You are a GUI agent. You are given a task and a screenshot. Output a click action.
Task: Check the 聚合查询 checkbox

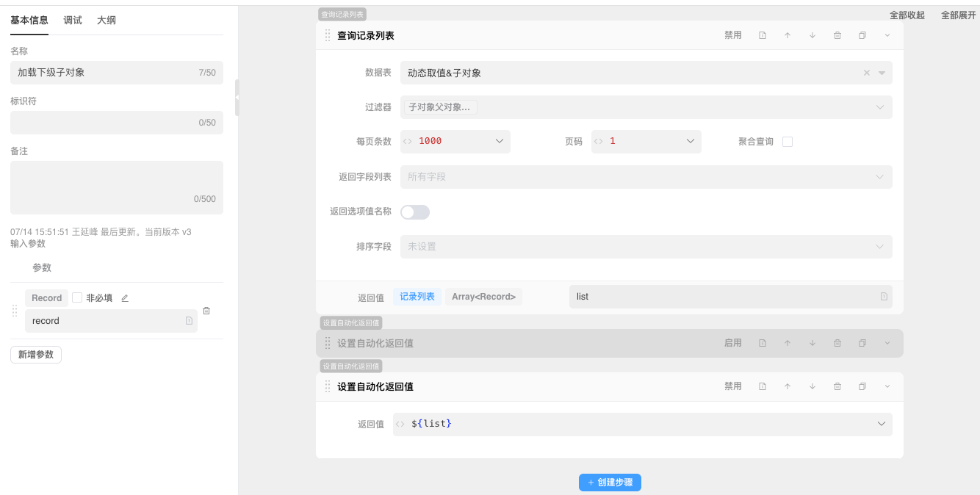(788, 142)
